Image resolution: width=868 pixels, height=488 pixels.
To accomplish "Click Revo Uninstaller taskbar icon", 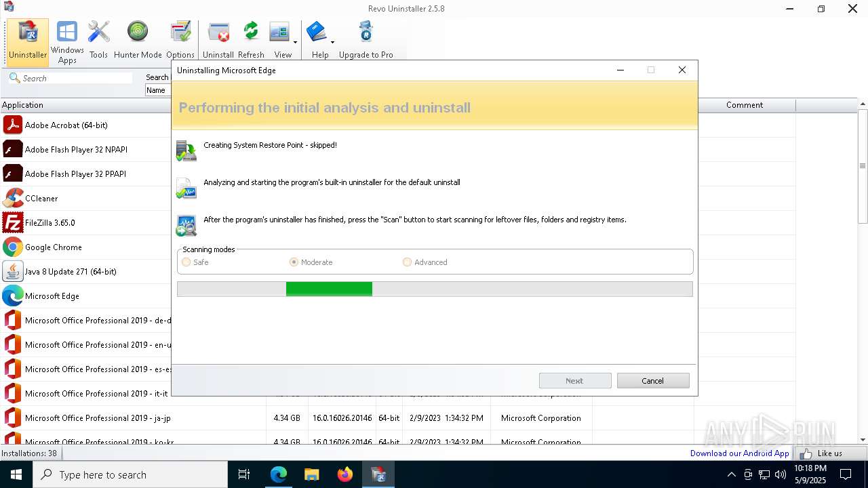I will click(378, 474).
